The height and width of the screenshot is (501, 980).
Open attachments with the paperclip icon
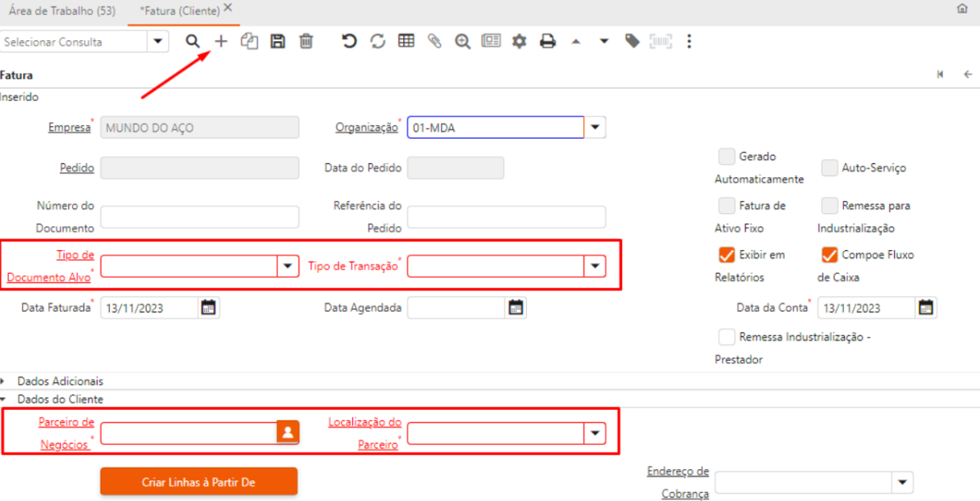pos(434,41)
